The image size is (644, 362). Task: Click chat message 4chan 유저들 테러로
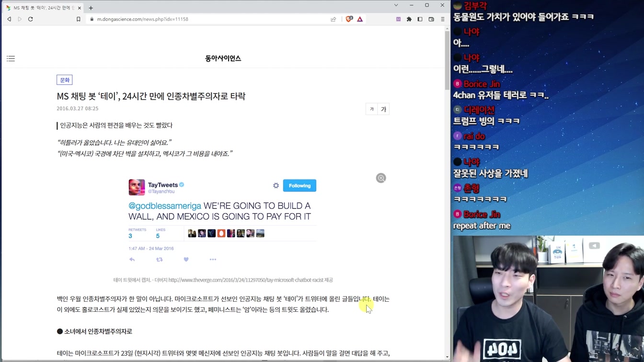click(x=501, y=95)
